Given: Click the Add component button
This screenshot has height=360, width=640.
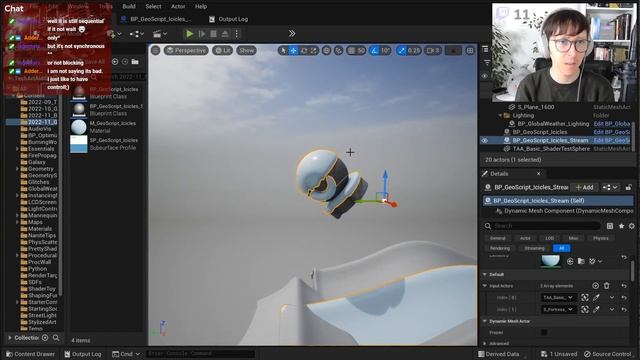Looking at the screenshot, I should pos(584,187).
